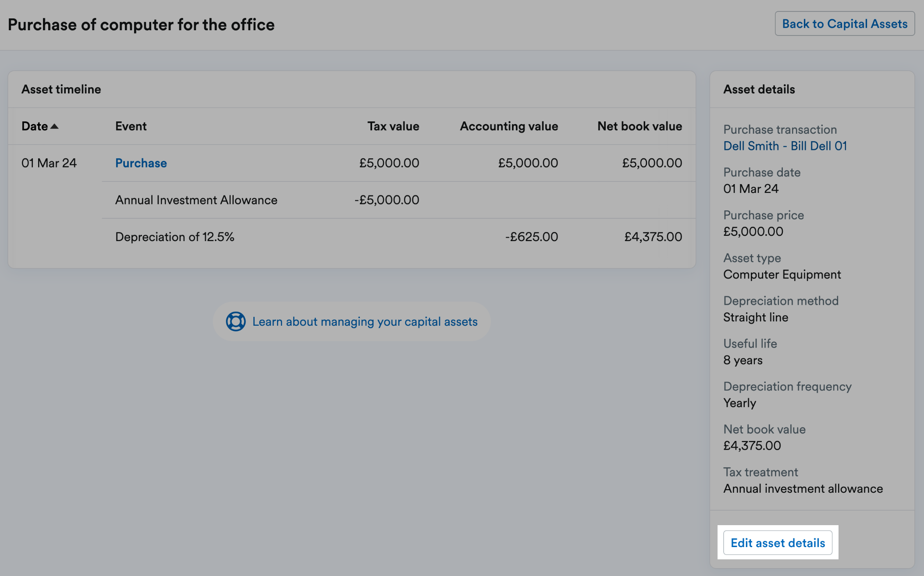Click the Depreciation frequency label
924x576 pixels.
[787, 387]
